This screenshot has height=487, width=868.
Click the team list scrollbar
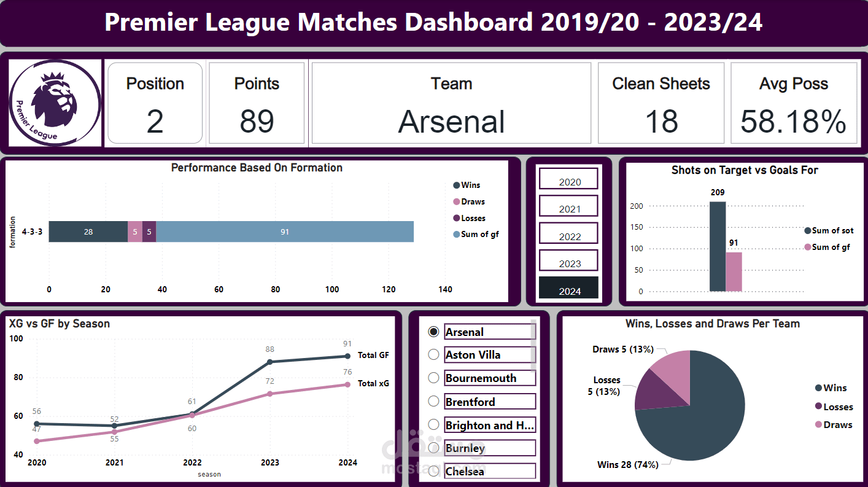pos(533,345)
